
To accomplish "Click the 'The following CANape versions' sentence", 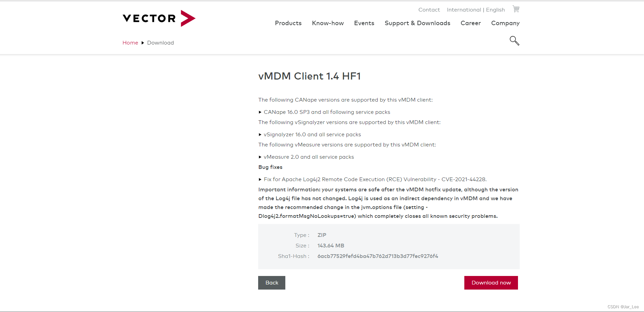I will coord(345,100).
